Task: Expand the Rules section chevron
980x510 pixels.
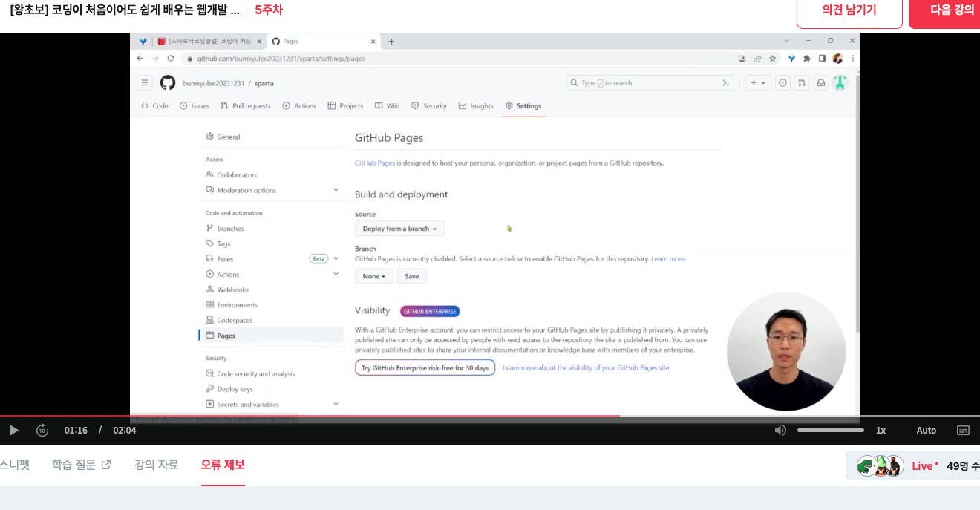Action: (336, 259)
